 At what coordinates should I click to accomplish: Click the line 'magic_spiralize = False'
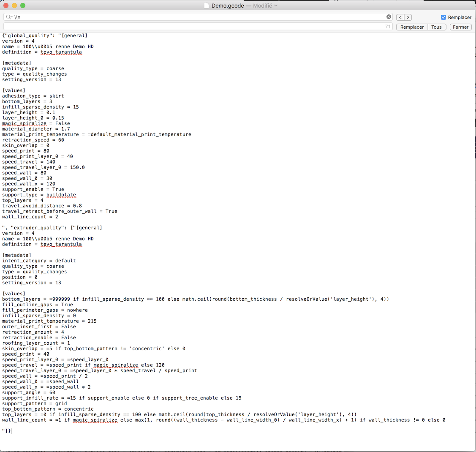36,123
